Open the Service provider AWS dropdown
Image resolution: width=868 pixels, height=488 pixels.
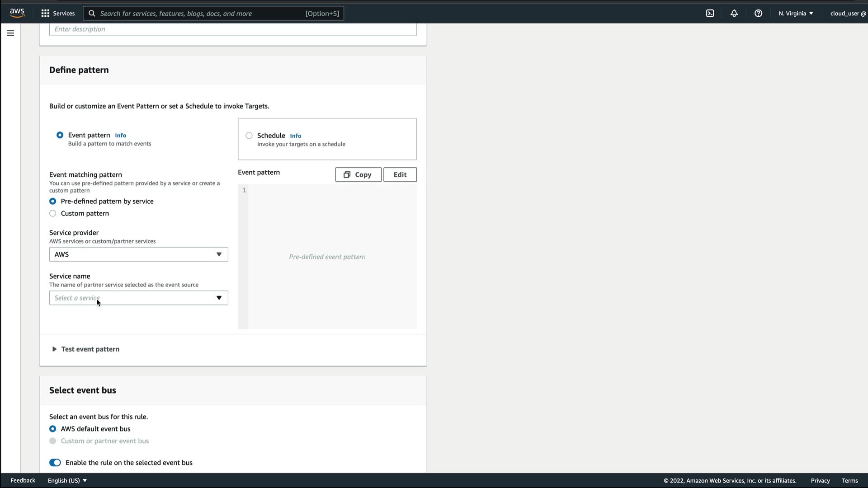138,254
